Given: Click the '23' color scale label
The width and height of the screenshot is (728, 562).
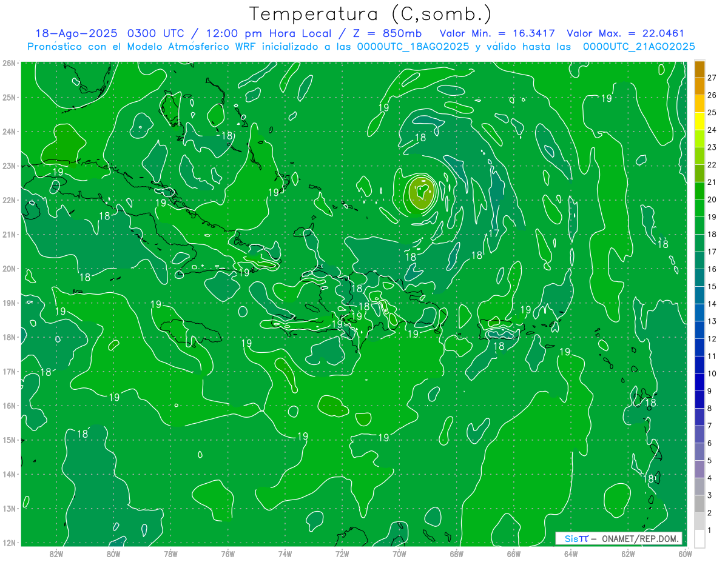Looking at the screenshot, I should 712,147.
